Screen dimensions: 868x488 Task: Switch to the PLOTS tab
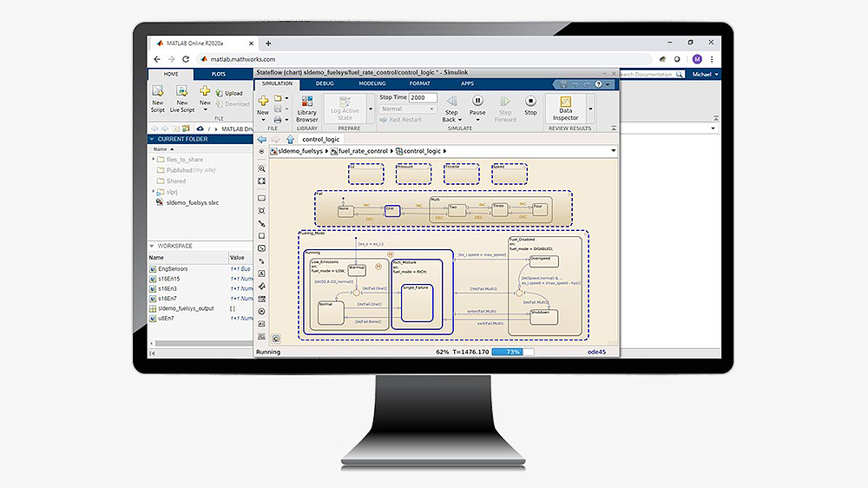click(218, 74)
